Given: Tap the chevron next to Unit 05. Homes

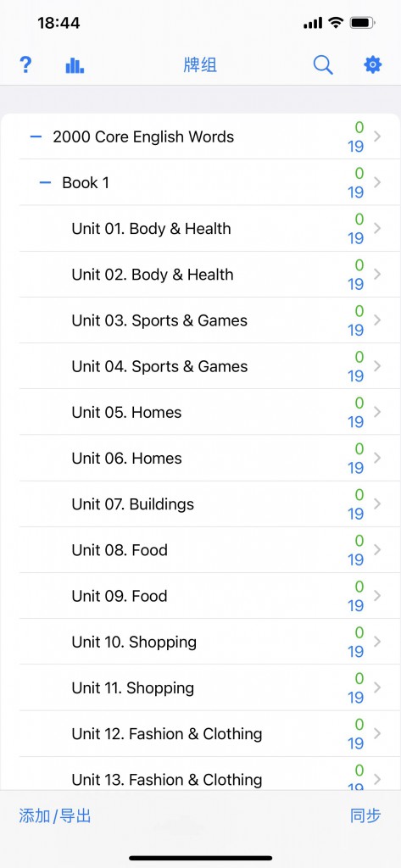Looking at the screenshot, I should point(378,412).
